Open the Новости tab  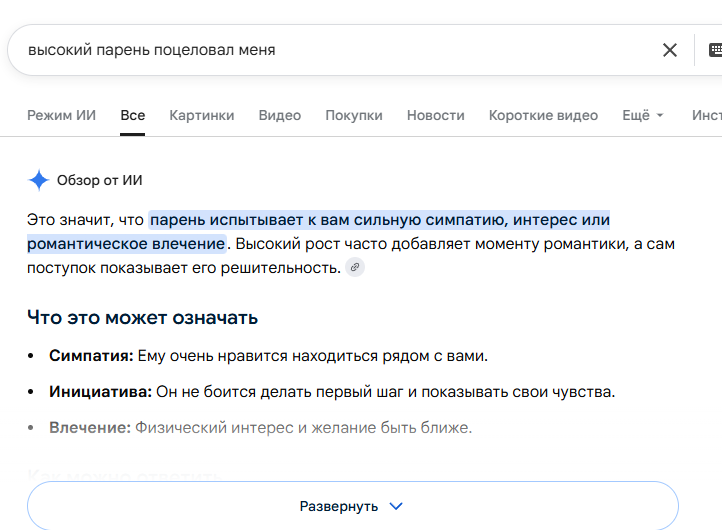[436, 115]
